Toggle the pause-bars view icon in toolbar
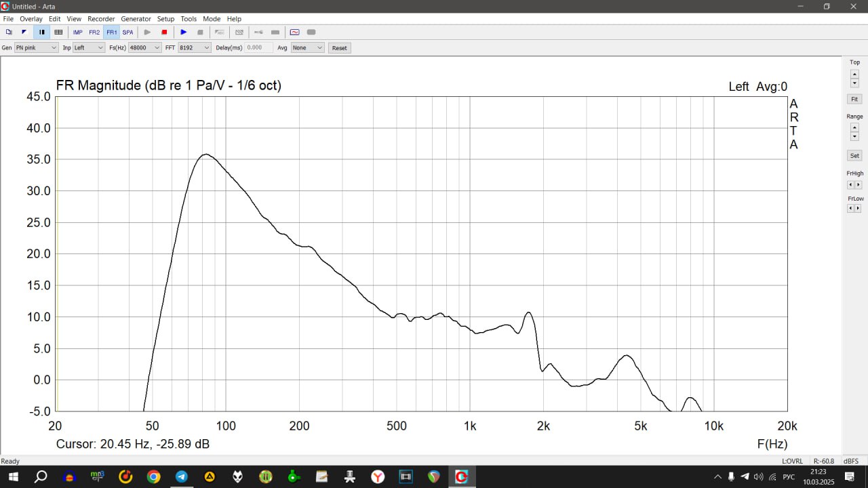This screenshot has width=868, height=488. point(41,32)
